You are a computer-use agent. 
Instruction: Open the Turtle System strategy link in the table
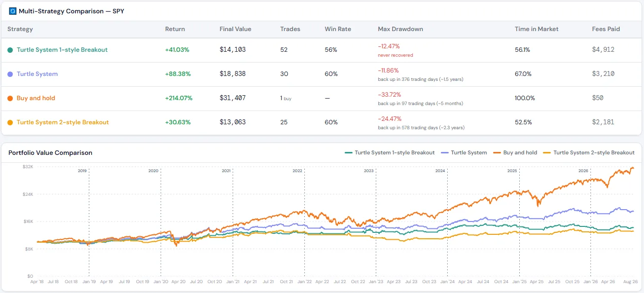[37, 74]
